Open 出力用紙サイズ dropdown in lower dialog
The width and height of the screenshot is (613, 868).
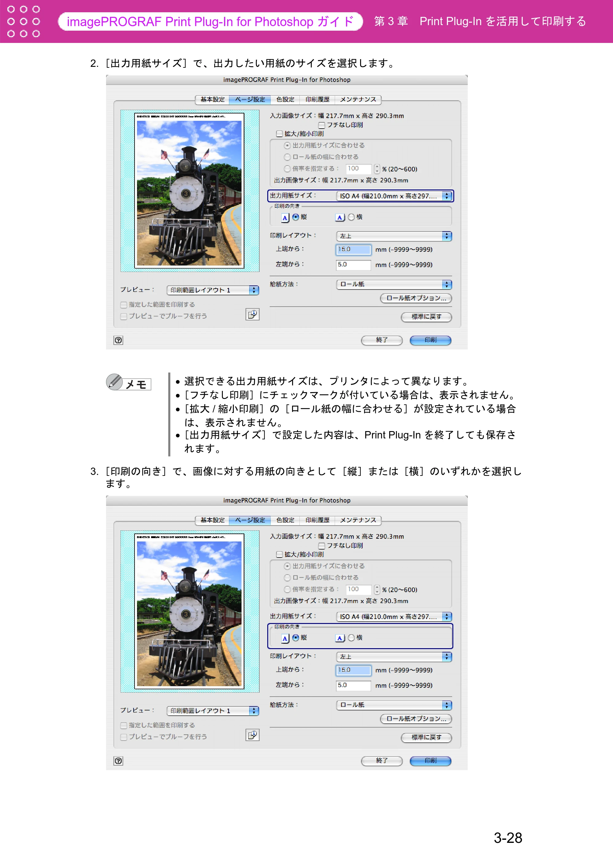point(394,617)
